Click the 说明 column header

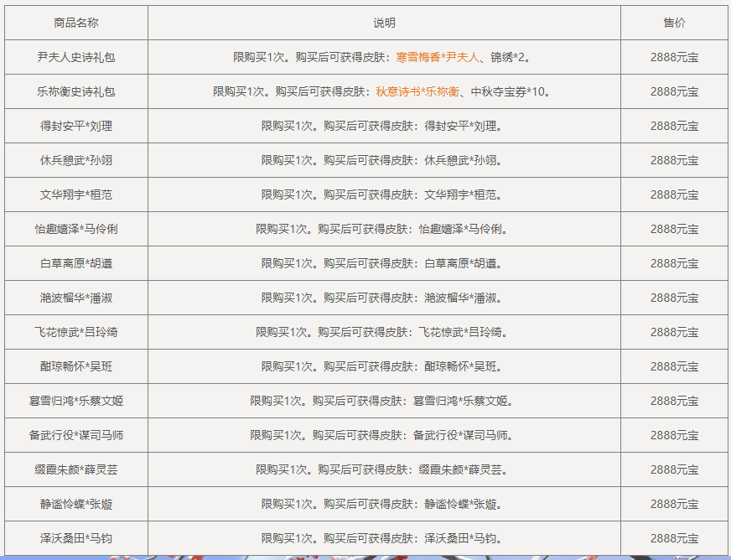(x=384, y=23)
